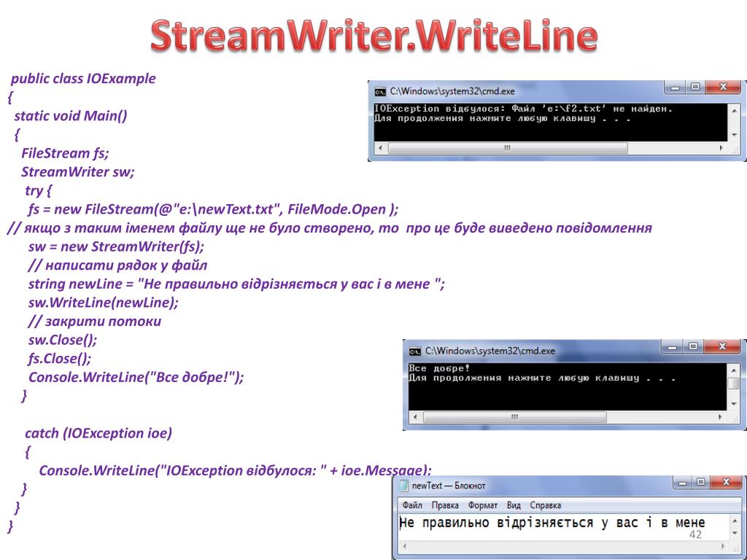Click 'fs = new FileStream' code line
Image resolution: width=747 pixels, height=560 pixels.
click(x=214, y=209)
